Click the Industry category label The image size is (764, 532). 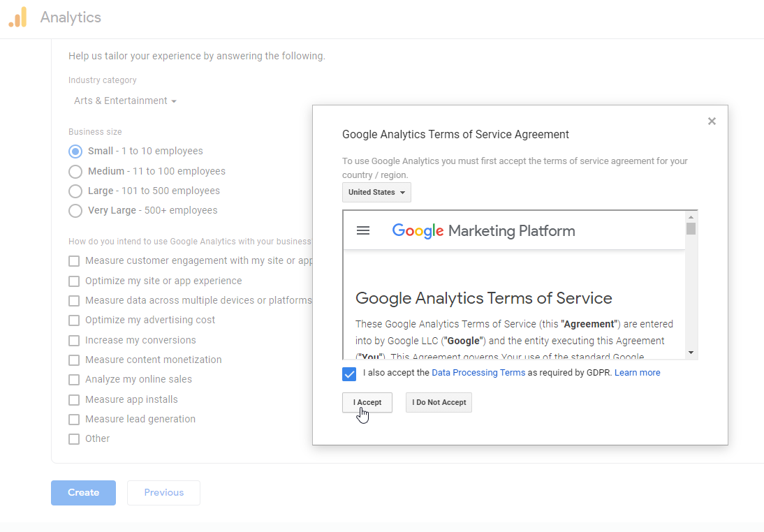[x=103, y=80]
